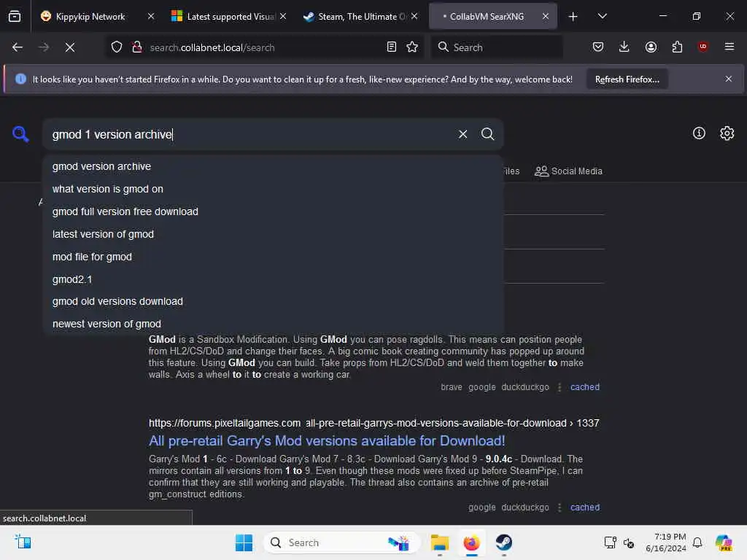
Task: Click the SearXNG logo magnifier icon
Action: point(20,134)
